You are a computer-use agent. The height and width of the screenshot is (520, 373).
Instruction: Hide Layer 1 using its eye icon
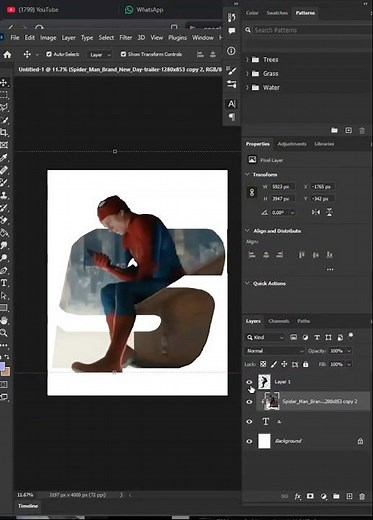[249, 382]
